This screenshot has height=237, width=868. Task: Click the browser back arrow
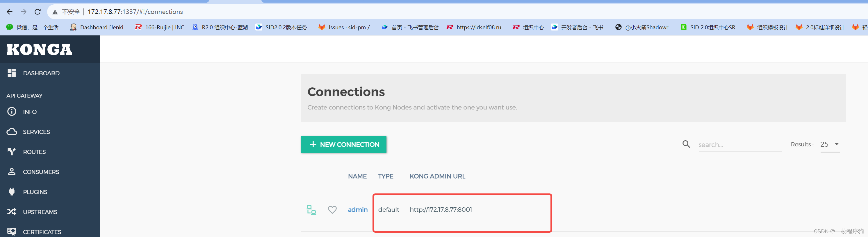[x=9, y=12]
